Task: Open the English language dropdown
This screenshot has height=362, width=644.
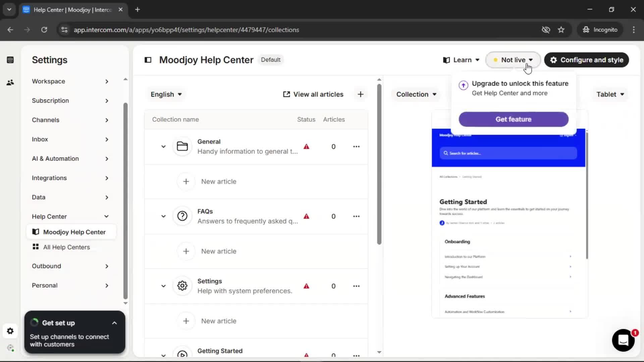Action: point(166,95)
